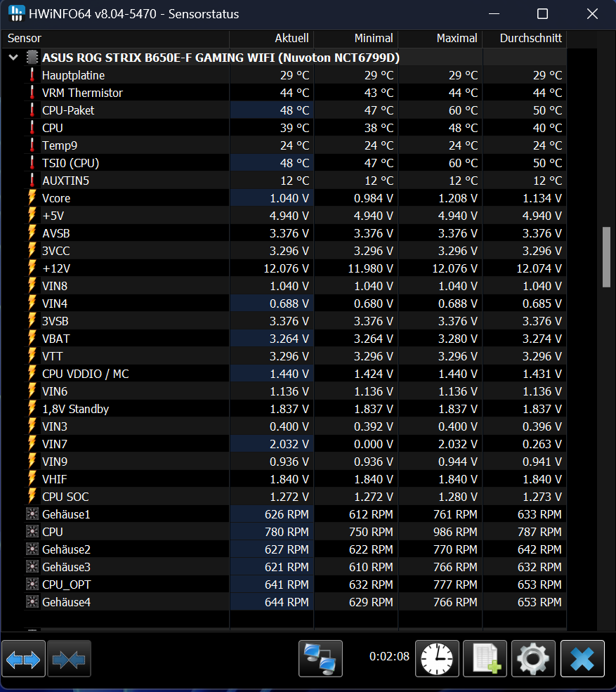Click the thermometer icon next to VRM Thermistor
616x692 pixels.
[x=32, y=93]
